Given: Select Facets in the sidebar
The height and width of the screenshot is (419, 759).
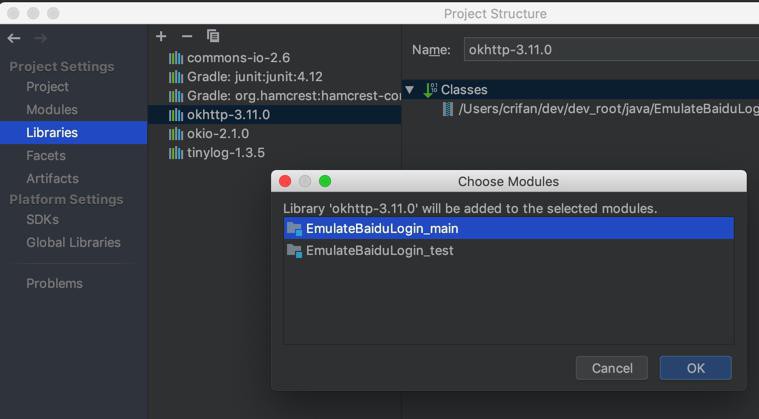Looking at the screenshot, I should [46, 156].
